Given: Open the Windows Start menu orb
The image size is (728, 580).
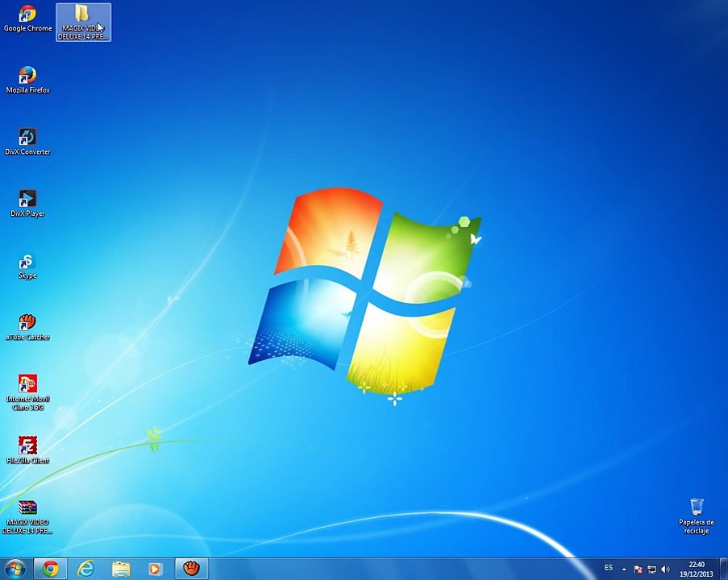Looking at the screenshot, I should pyautogui.click(x=15, y=569).
